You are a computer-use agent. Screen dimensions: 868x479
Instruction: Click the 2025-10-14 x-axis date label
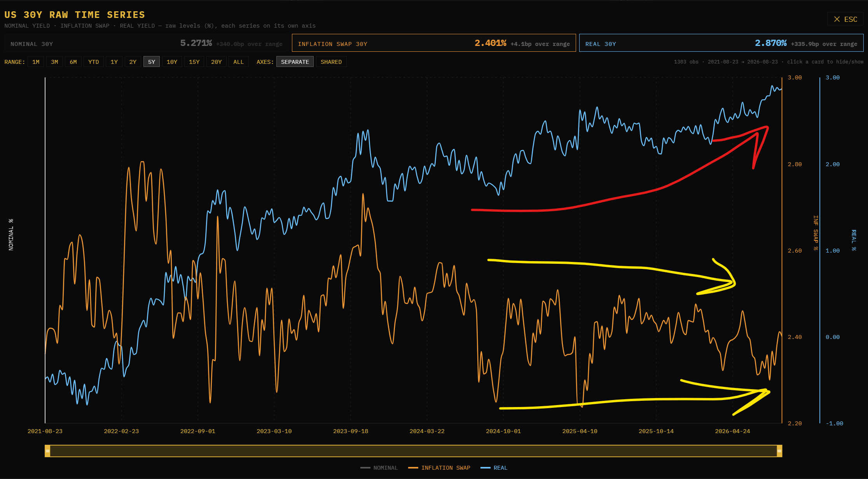click(x=656, y=431)
